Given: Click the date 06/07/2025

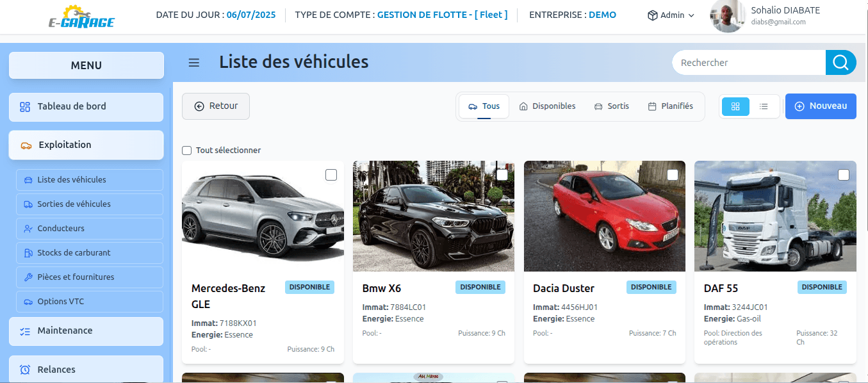Looking at the screenshot, I should [x=251, y=15].
